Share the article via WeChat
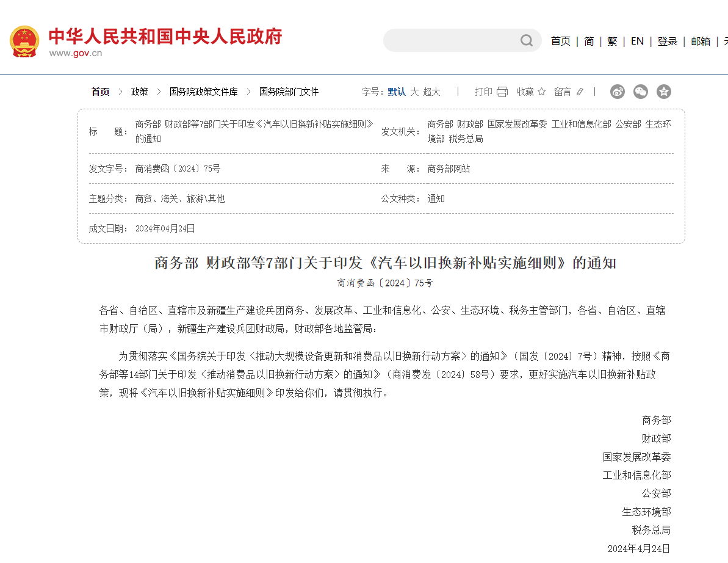 click(640, 92)
